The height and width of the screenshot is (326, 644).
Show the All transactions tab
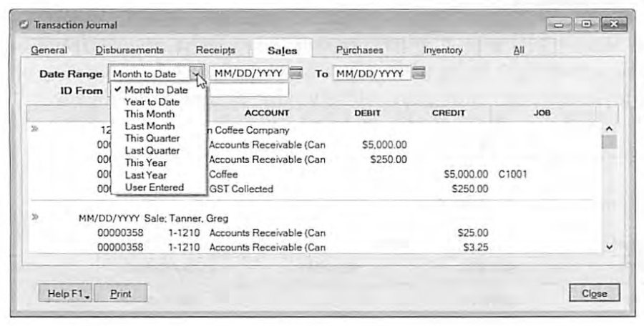click(x=519, y=50)
